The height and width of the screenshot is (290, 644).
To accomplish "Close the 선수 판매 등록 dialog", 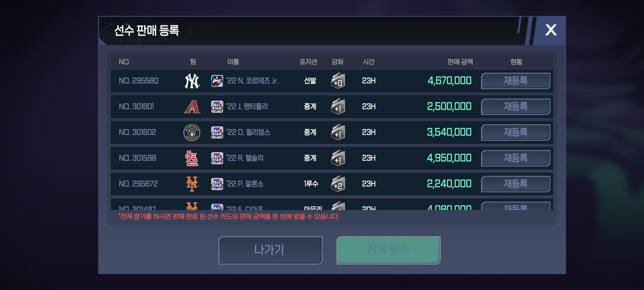I will 551,30.
